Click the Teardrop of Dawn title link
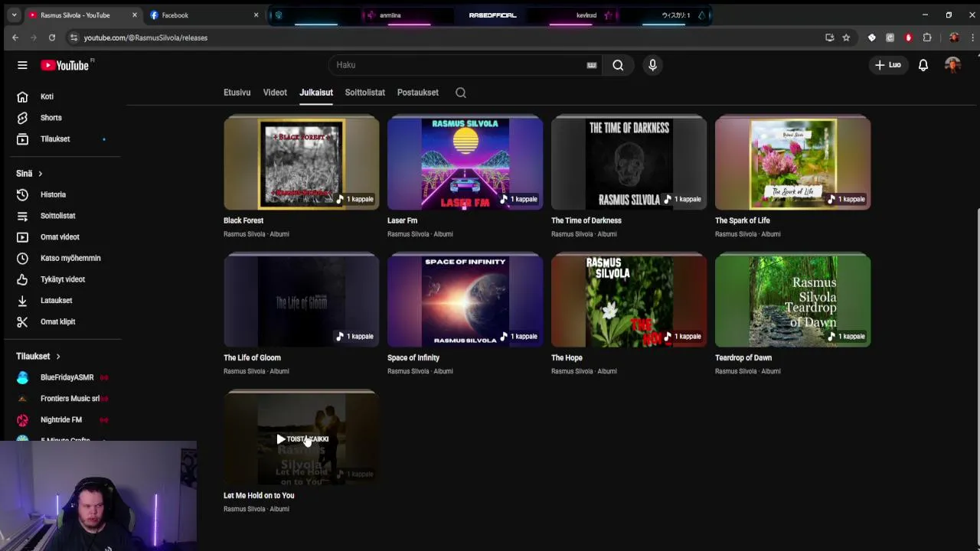This screenshot has height=551, width=980. tap(743, 357)
